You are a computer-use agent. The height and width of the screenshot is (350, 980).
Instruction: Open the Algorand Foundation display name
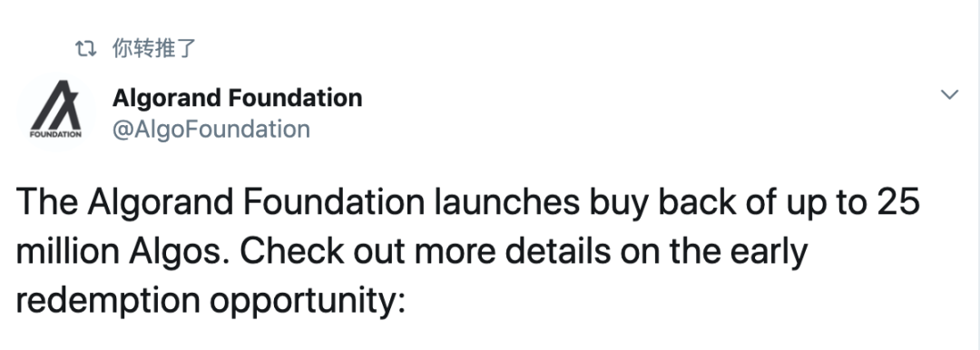pyautogui.click(x=238, y=98)
